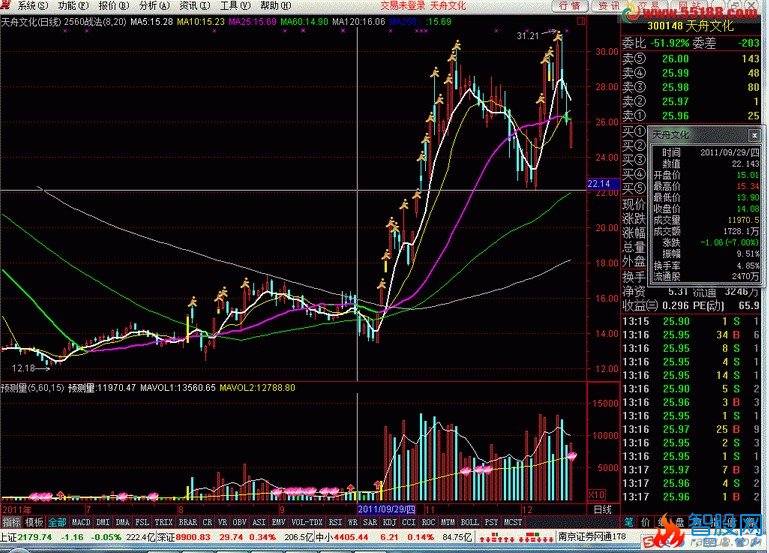Switch to the DMA indicator
Image resolution: width=769 pixels, height=553 pixels.
click(123, 523)
